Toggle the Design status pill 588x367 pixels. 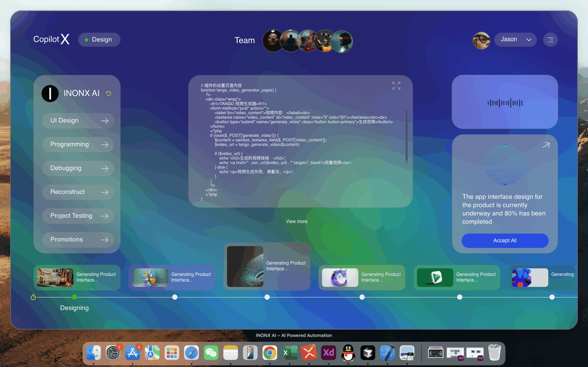(99, 40)
